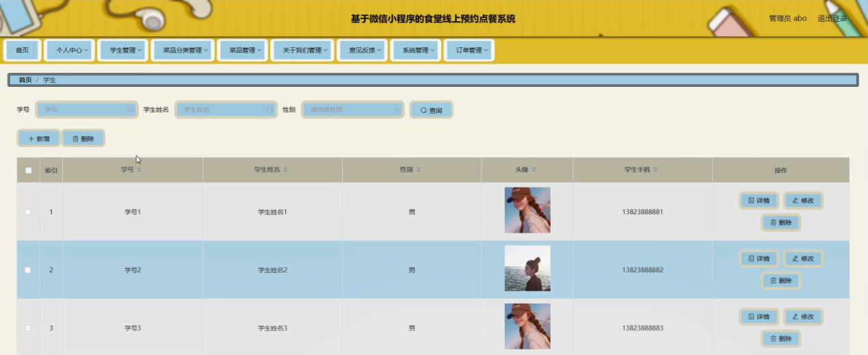Click the search icon in 学号 field
This screenshot has height=355, width=868.
point(130,109)
